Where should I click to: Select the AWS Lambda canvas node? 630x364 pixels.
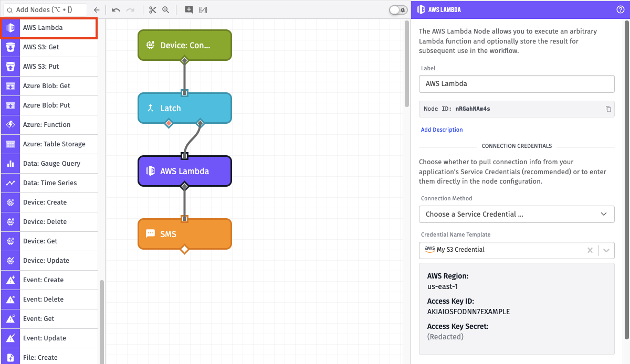tap(184, 171)
